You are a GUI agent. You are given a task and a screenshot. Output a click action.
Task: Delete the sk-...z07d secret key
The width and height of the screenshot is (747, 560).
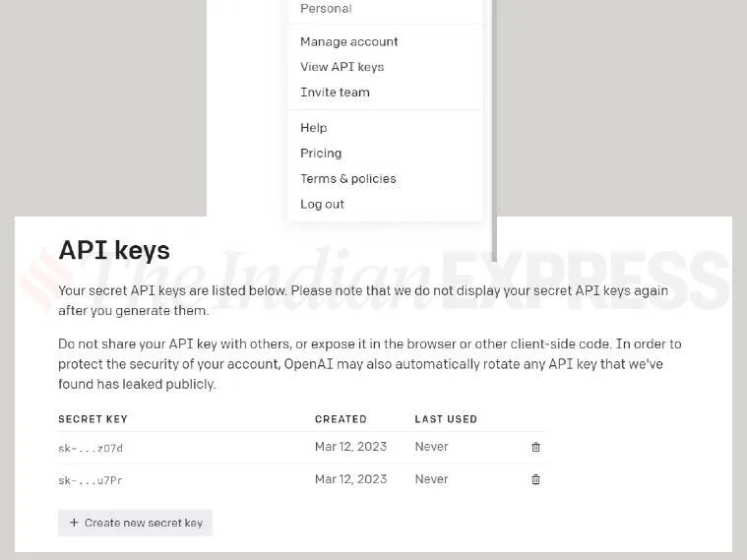pyautogui.click(x=535, y=447)
